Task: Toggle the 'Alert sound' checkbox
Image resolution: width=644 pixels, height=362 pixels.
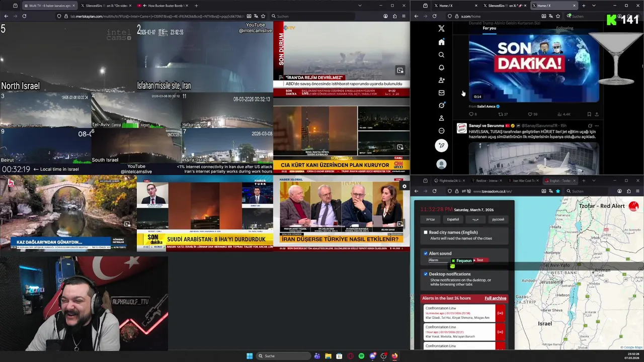Action: pos(426,253)
